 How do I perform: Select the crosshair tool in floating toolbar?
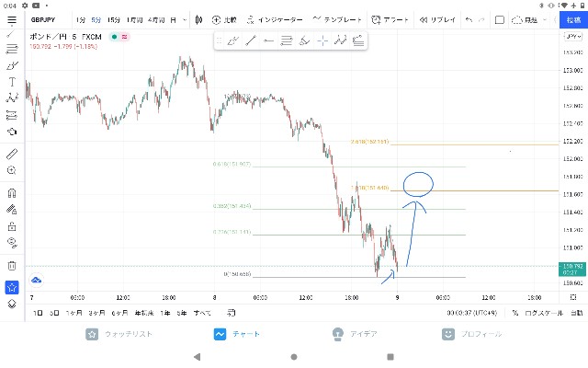[x=322, y=40]
